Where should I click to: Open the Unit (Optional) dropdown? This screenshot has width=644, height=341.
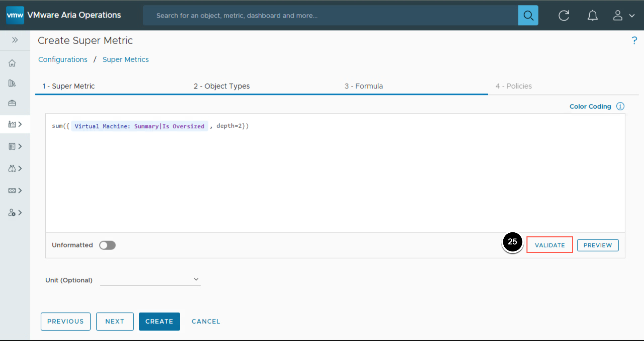coord(150,279)
